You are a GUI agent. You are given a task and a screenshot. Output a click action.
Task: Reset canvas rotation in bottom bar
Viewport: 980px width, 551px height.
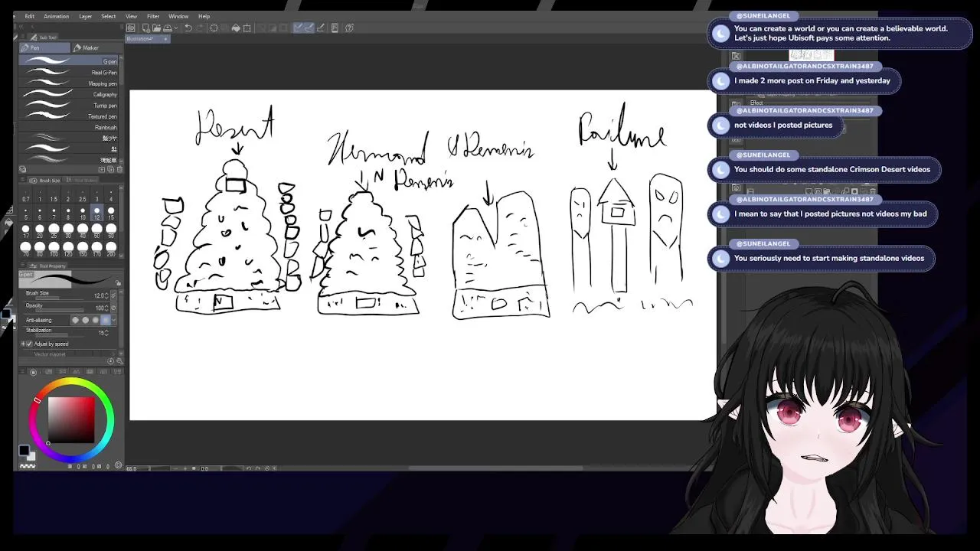266,468
